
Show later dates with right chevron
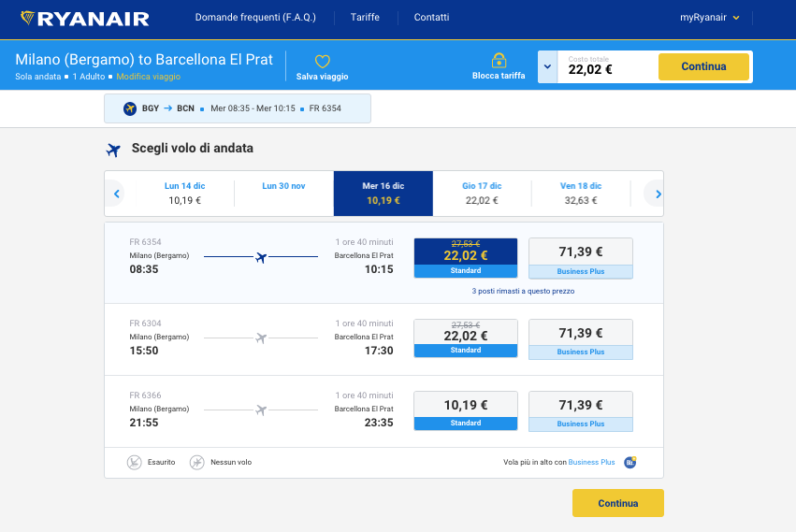point(658,194)
